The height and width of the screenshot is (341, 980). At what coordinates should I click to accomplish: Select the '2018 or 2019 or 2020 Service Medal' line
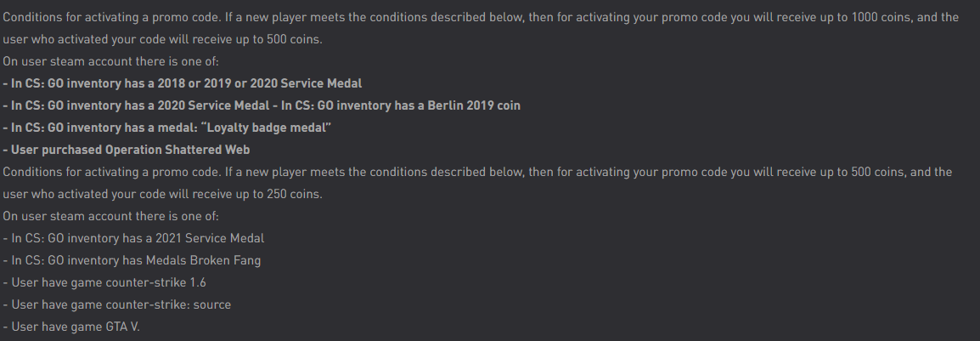(x=183, y=83)
